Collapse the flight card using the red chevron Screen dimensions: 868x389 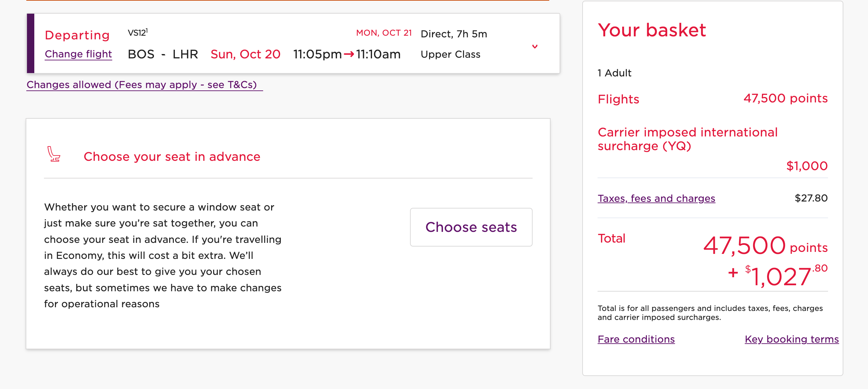point(535,47)
